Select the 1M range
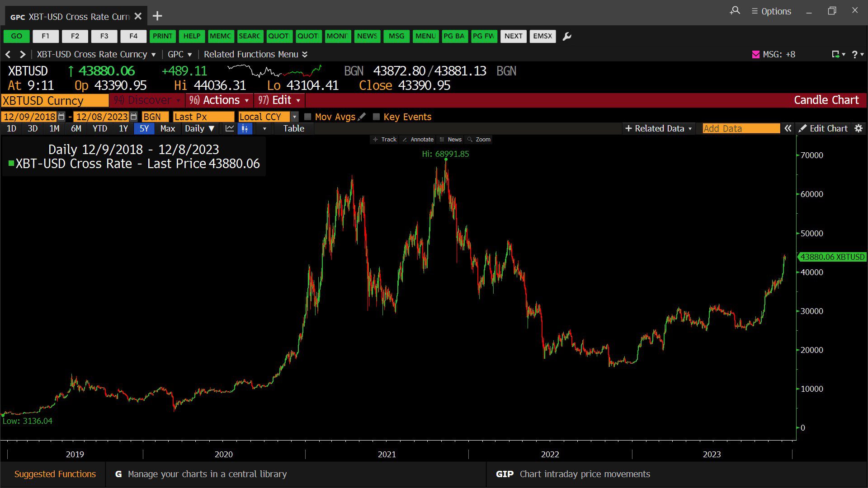The image size is (868, 488). click(x=54, y=128)
